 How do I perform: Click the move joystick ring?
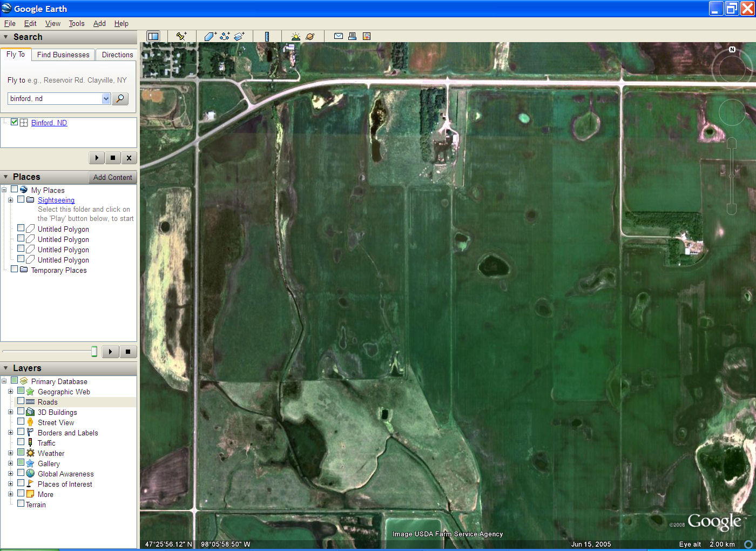coord(732,112)
